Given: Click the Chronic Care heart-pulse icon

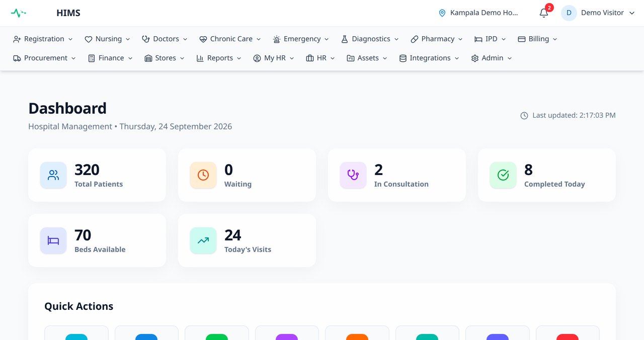Looking at the screenshot, I should coord(203,39).
